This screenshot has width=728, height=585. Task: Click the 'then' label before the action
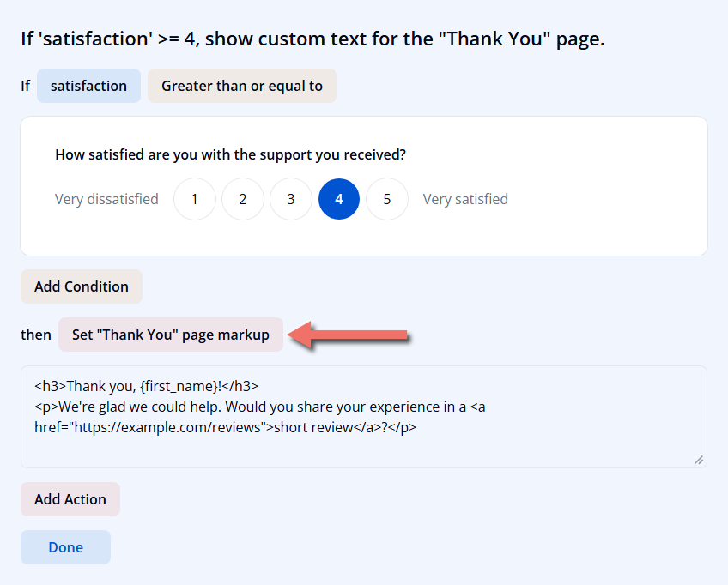point(36,335)
